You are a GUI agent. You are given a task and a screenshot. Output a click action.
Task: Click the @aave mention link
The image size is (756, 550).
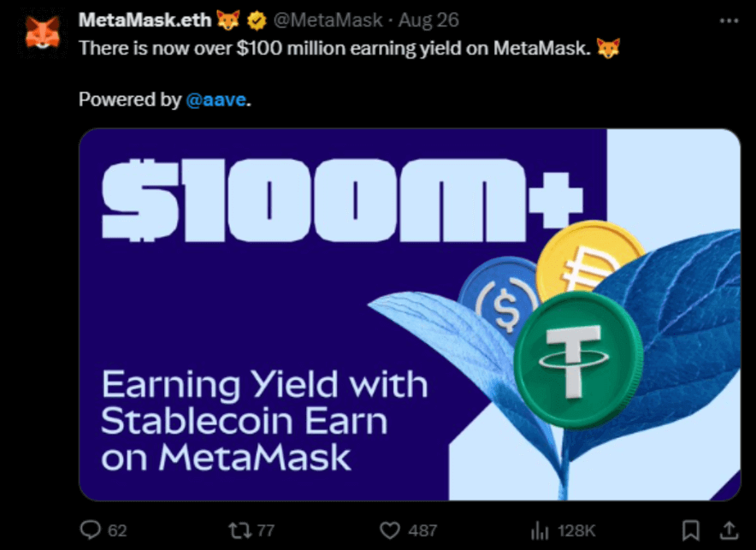[216, 99]
